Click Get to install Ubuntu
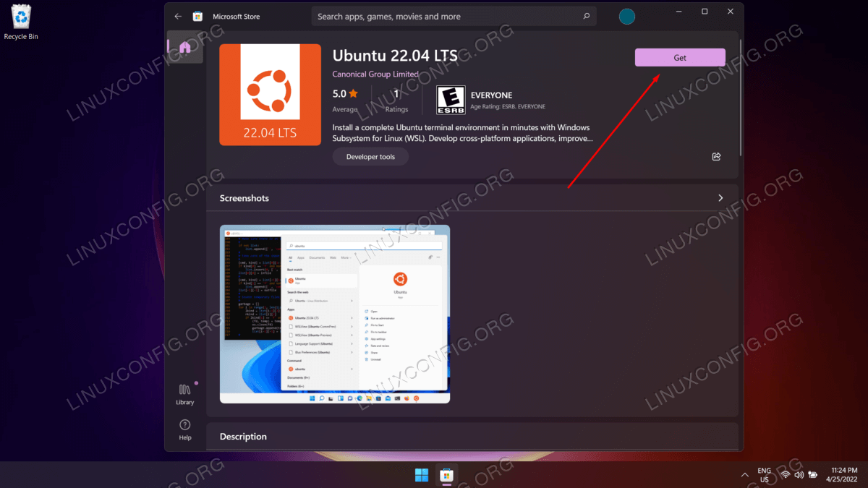The width and height of the screenshot is (868, 488). point(680,58)
